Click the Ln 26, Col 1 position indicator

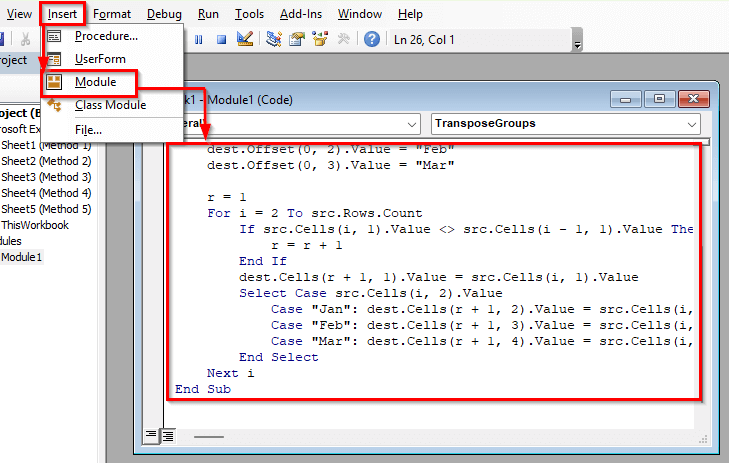coord(424,40)
